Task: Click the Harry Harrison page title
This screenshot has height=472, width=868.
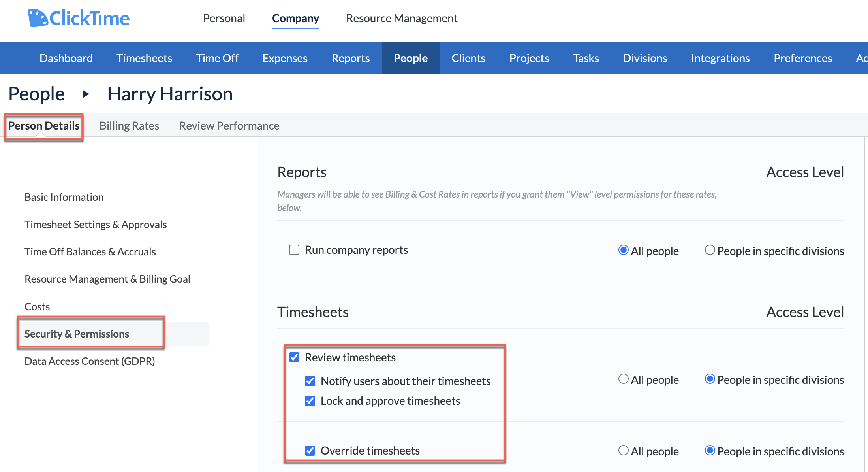Action: pos(170,94)
